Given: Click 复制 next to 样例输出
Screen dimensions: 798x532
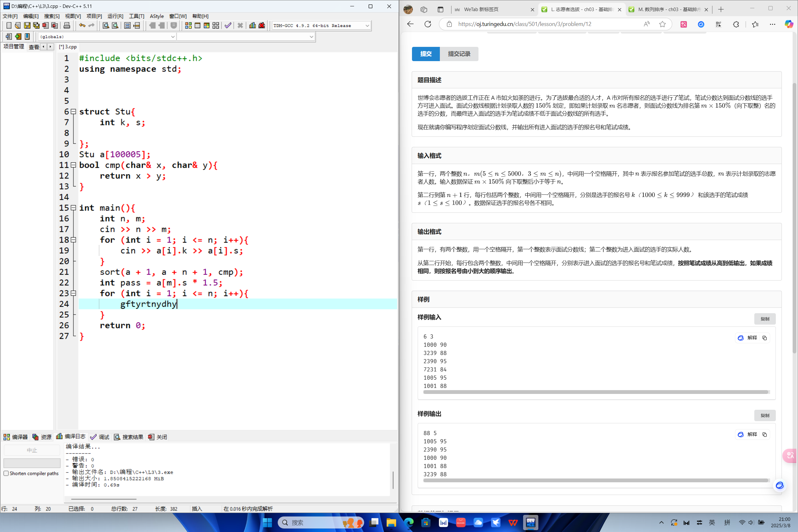Looking at the screenshot, I should pyautogui.click(x=765, y=415).
